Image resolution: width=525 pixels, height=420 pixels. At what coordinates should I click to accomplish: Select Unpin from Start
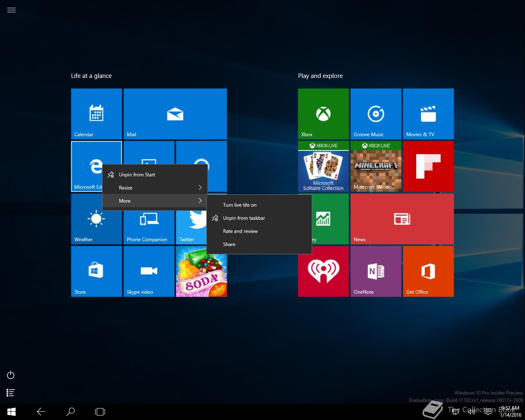tap(155, 175)
